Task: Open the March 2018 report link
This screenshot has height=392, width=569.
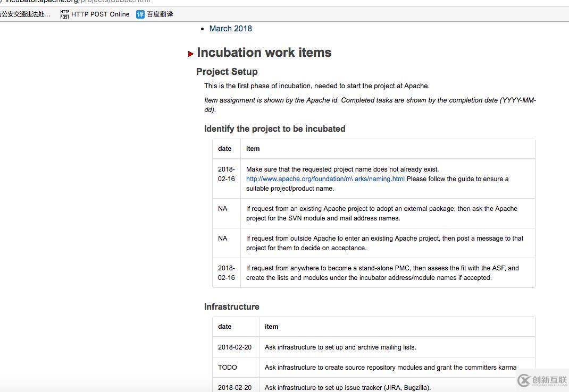Action: pyautogui.click(x=230, y=29)
